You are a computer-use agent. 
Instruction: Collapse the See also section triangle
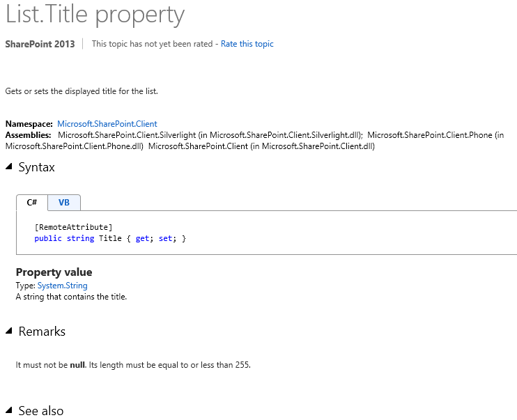click(9, 410)
